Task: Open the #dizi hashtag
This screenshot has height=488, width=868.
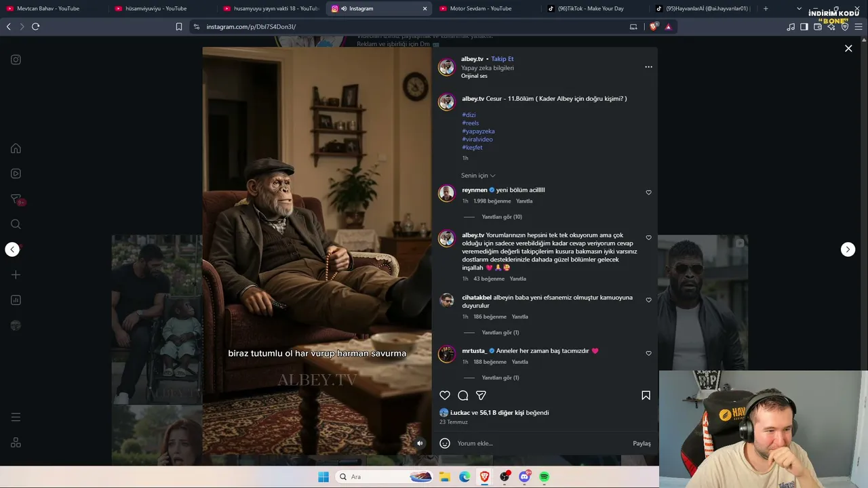Action: (x=469, y=115)
